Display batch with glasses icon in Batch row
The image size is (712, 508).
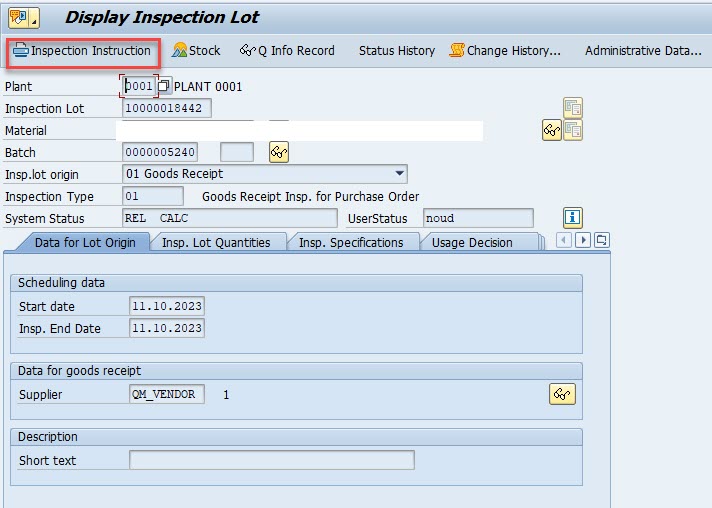(279, 152)
